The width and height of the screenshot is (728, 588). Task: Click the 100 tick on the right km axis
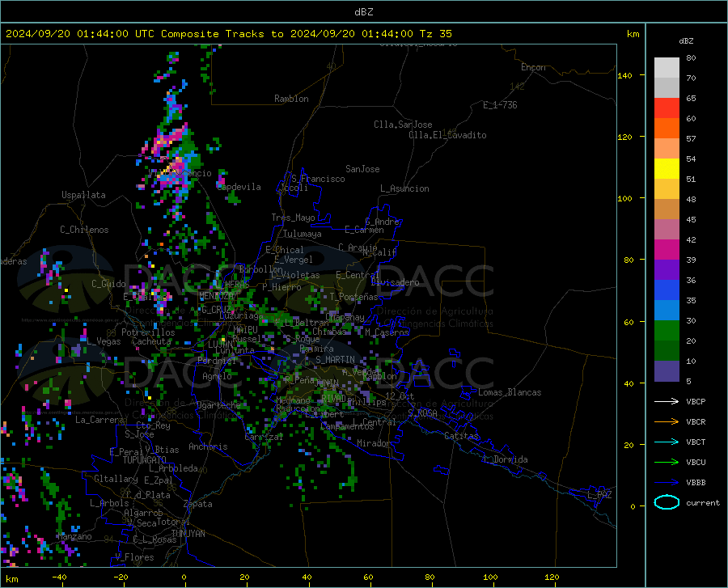coord(625,199)
